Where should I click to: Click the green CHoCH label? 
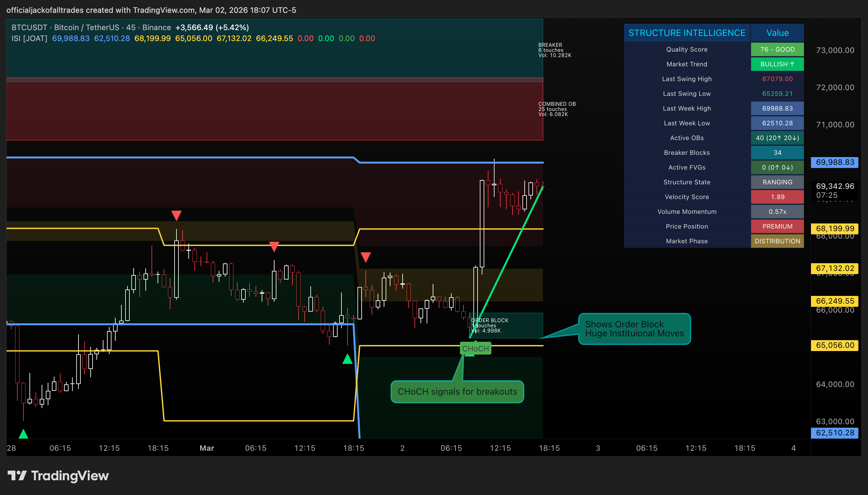click(x=475, y=348)
